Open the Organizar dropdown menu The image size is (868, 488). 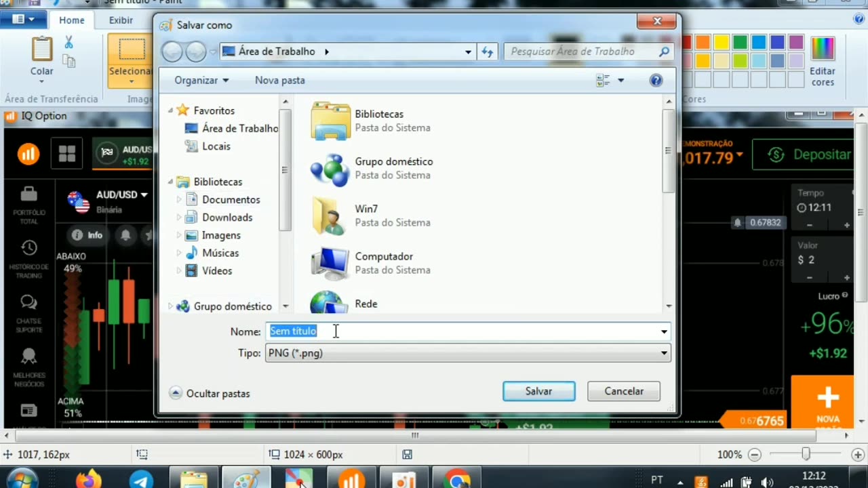pyautogui.click(x=201, y=81)
